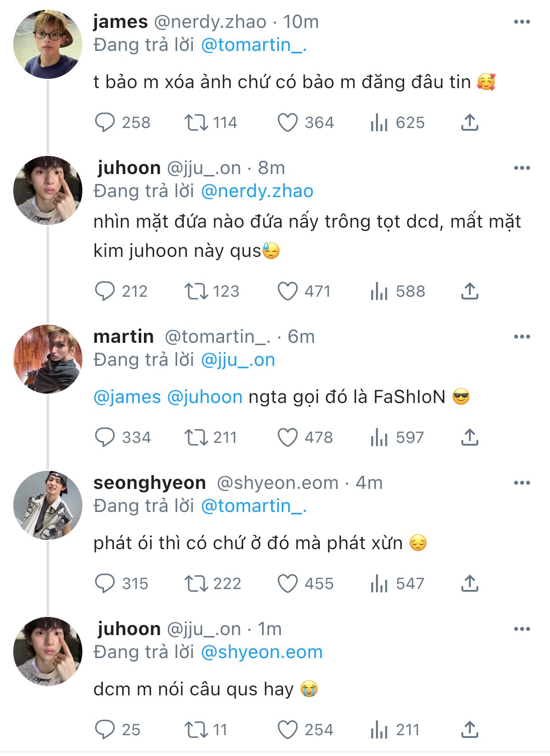Open seonghyeon's profile picture
The height and width of the screenshot is (756, 550).
coord(48,505)
